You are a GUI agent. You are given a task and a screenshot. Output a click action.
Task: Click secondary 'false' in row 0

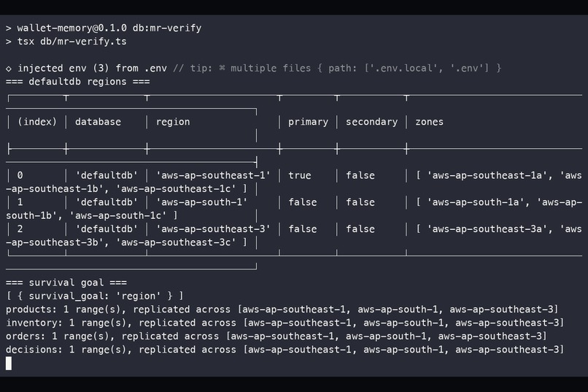[x=360, y=175]
